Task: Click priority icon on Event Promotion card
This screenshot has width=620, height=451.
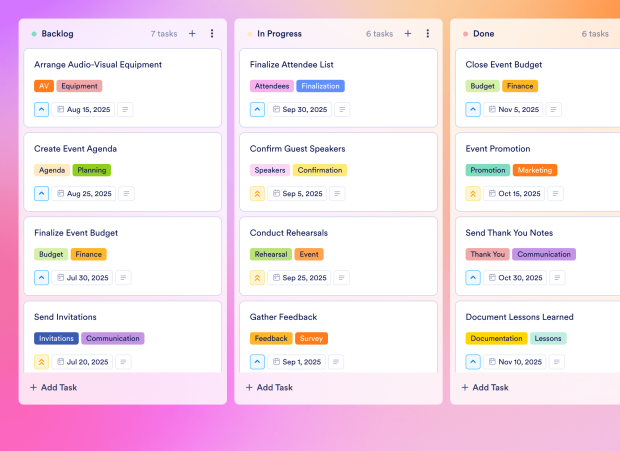Action: click(473, 194)
